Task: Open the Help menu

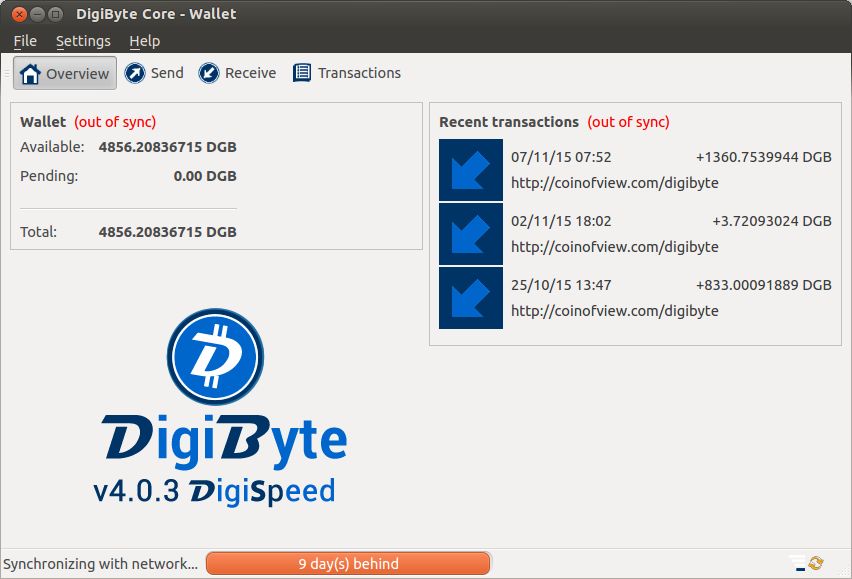Action: click(x=144, y=41)
